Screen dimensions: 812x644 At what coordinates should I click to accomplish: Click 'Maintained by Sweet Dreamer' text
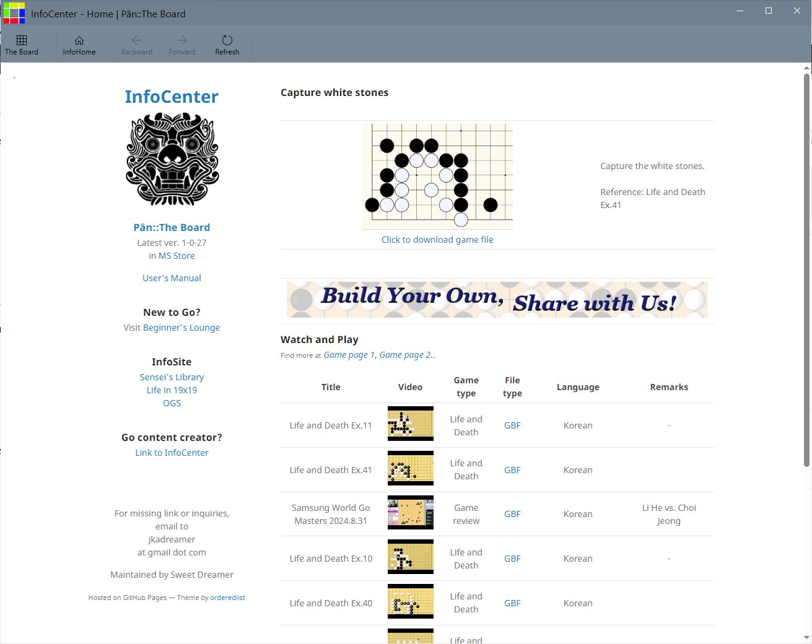[172, 575]
